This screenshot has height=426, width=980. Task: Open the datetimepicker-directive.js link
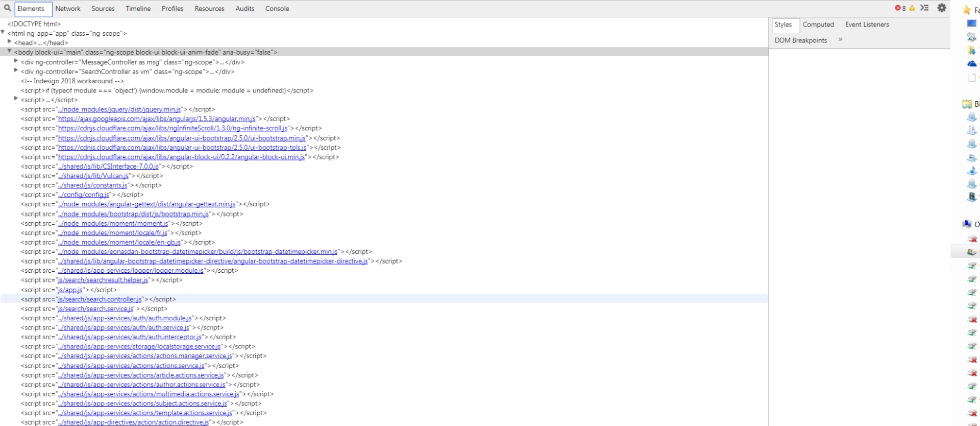pyautogui.click(x=213, y=262)
